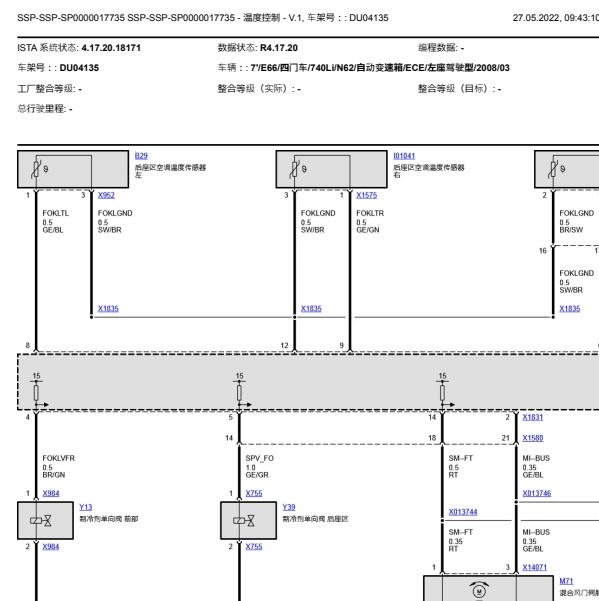
Task: Open splice link X013744
Action: pyautogui.click(x=463, y=512)
